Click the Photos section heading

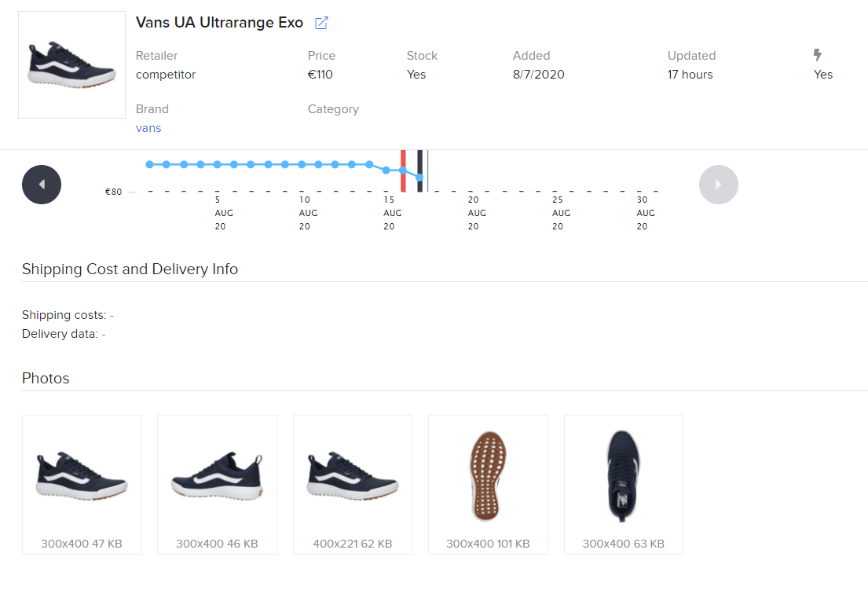46,378
